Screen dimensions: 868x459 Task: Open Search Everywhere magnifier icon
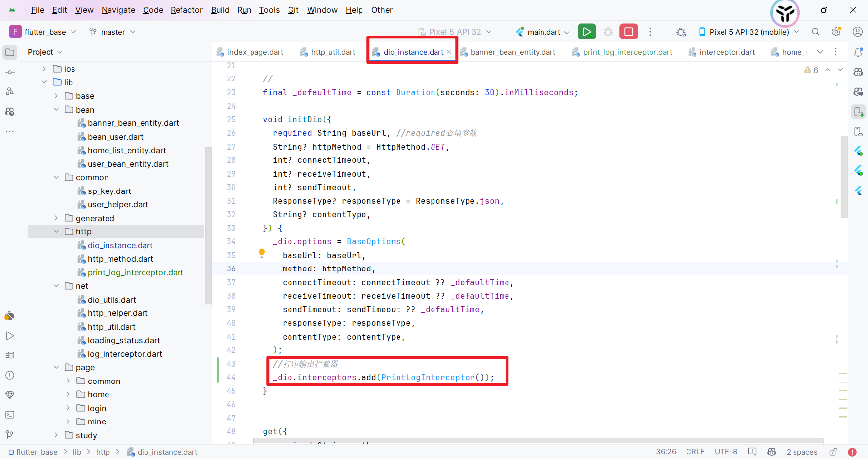[x=816, y=32]
